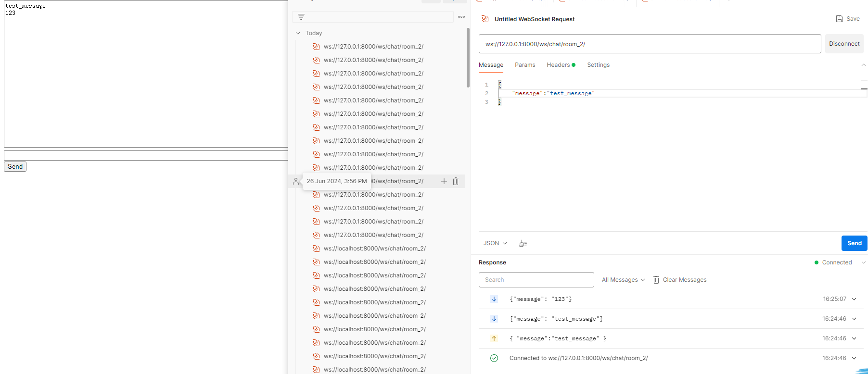Open the JSON format dropdown
This screenshot has width=868, height=374.
tap(495, 243)
